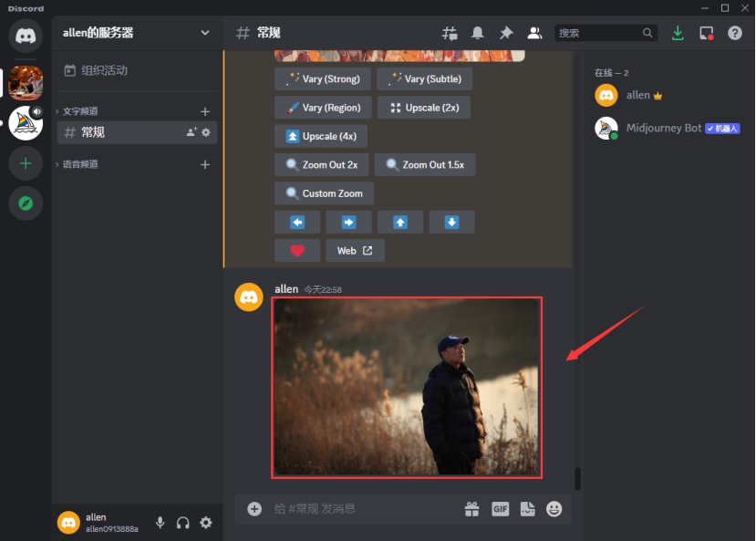This screenshot has height=541, width=756.
Task: Open the Inbox icon in header
Action: pyautogui.click(x=706, y=33)
